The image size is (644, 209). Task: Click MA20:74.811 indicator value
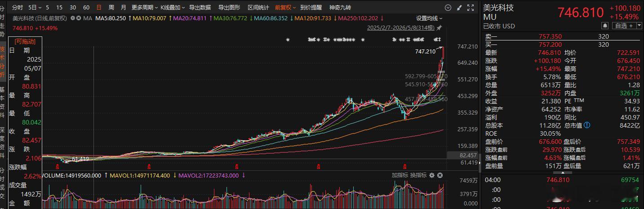click(x=190, y=18)
